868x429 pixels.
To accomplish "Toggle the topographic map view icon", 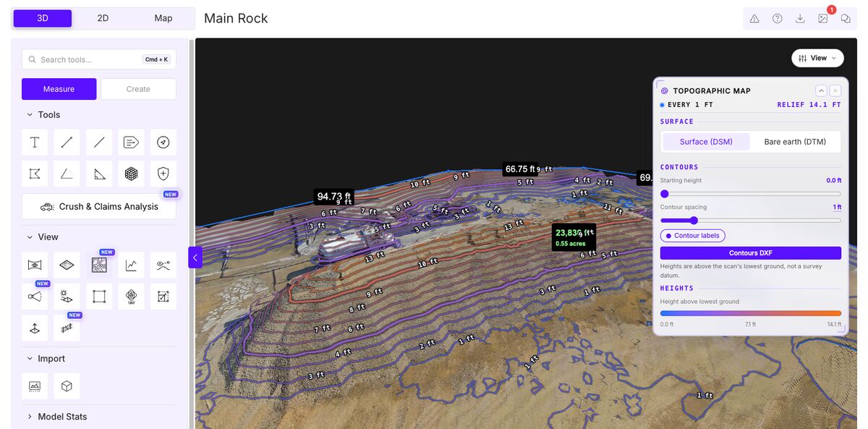I will click(99, 266).
